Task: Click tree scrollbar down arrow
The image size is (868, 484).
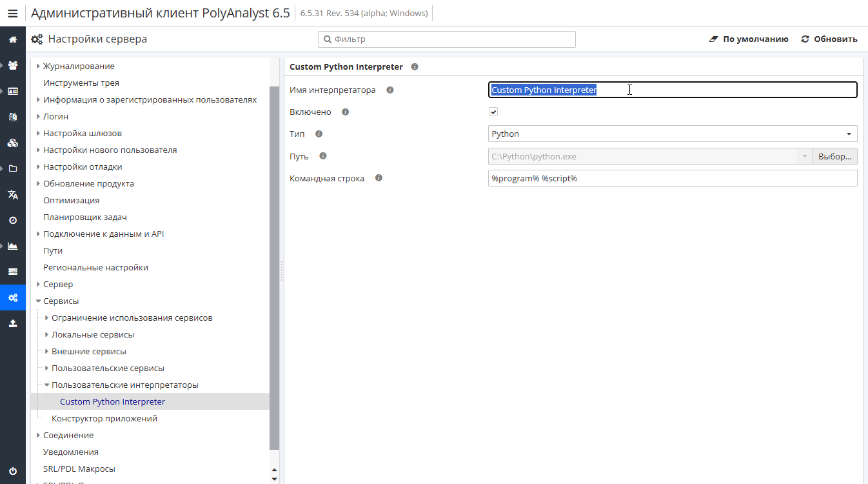Action: (x=274, y=479)
